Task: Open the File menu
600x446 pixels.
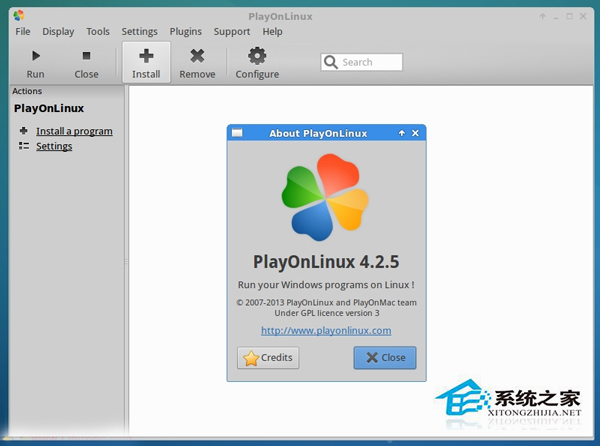Action: pyautogui.click(x=23, y=31)
